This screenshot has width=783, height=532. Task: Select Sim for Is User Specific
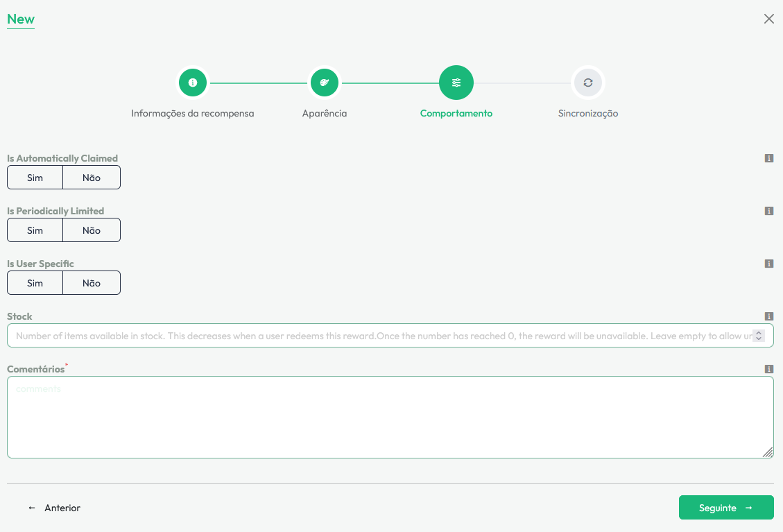35,283
